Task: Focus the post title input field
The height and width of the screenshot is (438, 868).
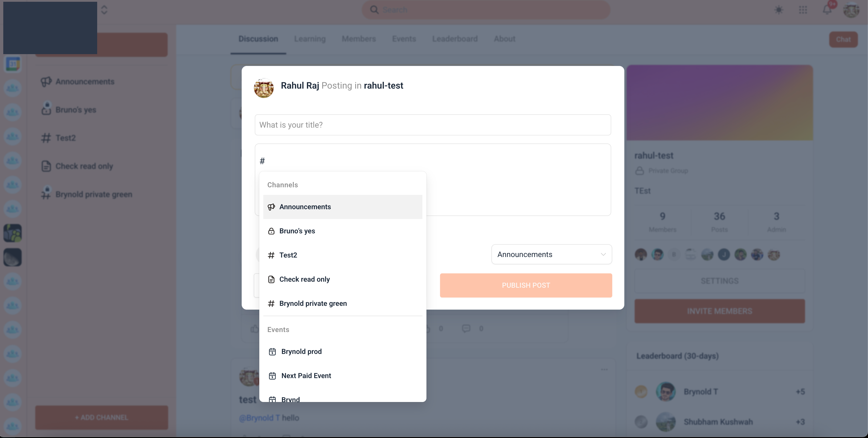Action: (x=433, y=125)
